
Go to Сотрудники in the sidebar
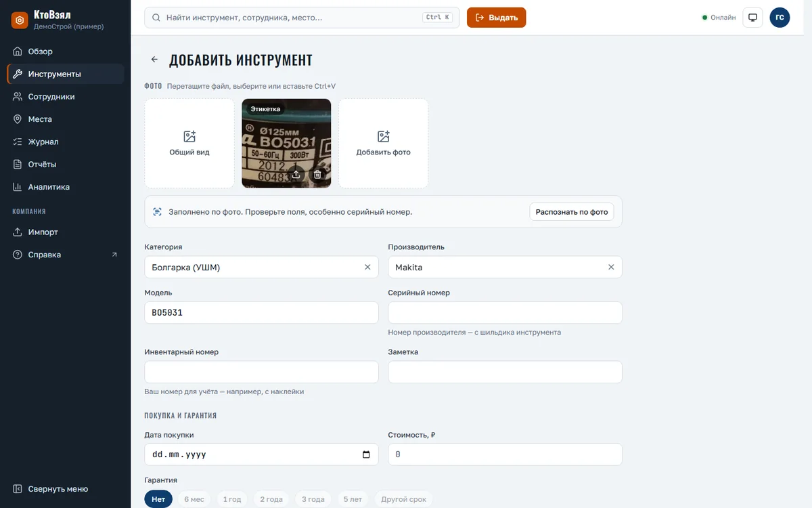coord(66,97)
